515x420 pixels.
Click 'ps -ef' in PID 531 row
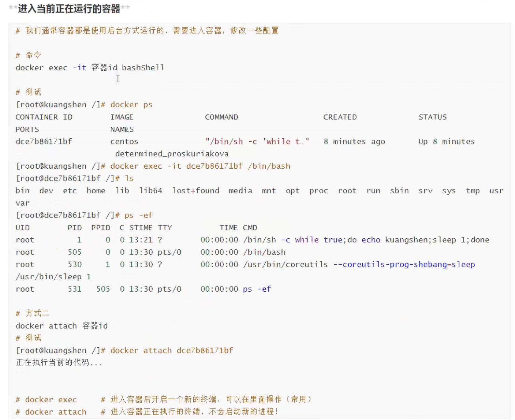click(x=257, y=289)
